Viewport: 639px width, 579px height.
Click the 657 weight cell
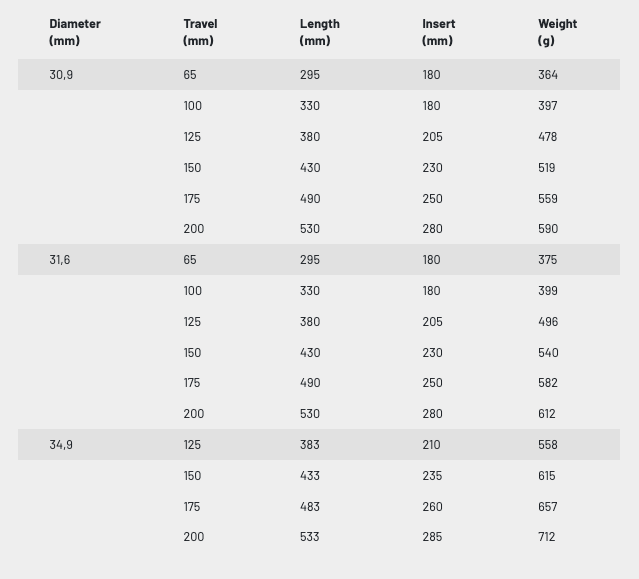(x=548, y=507)
